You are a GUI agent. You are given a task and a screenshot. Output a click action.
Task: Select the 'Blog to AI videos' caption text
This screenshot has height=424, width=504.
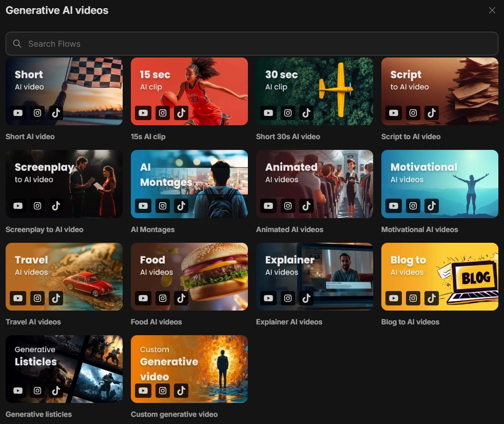click(410, 322)
